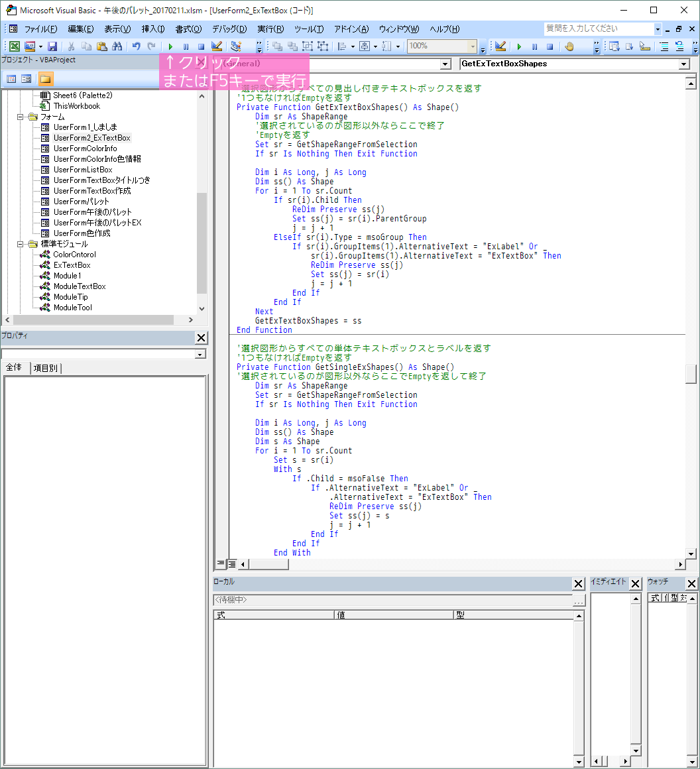700x769 pixels.
Task: Collapse the 標準モジュール folder in tree
Action: click(20, 244)
